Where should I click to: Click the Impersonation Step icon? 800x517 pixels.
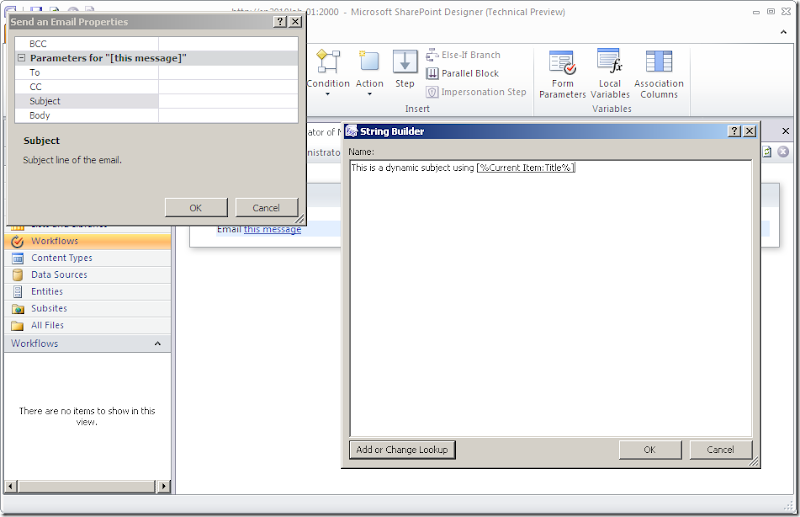(432, 92)
